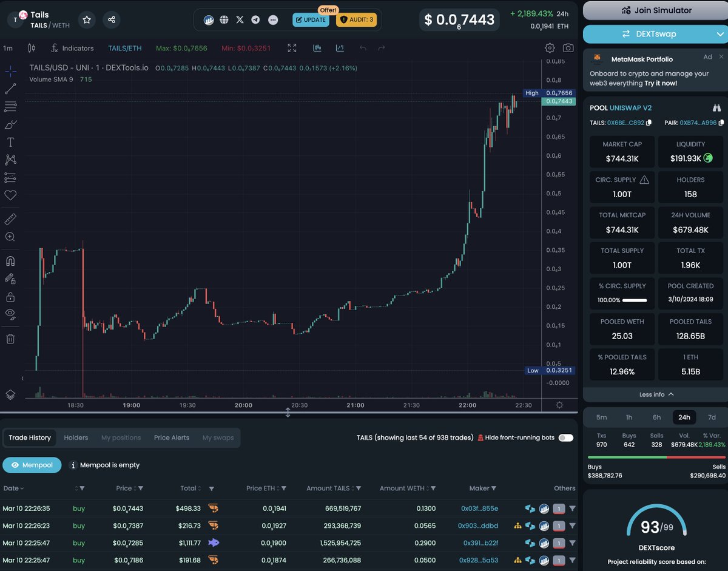Screen dimensions: 728x571
Task: Open DEXTswap button
Action: click(655, 34)
